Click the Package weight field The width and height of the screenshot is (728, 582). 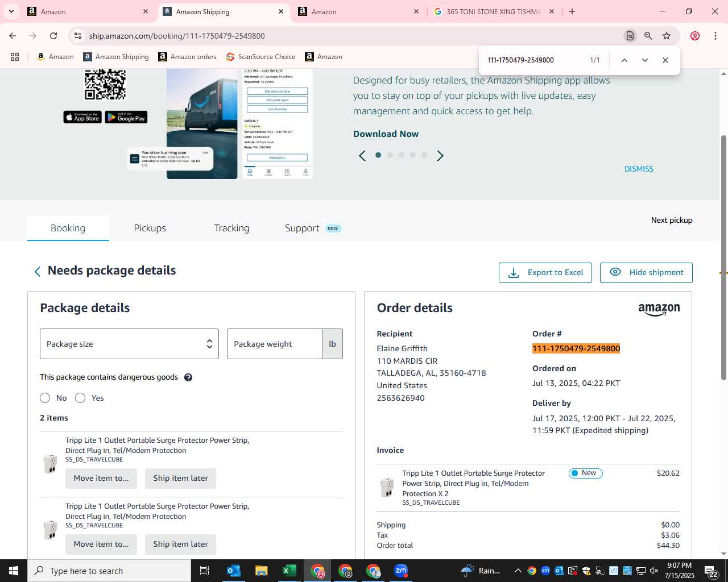pyautogui.click(x=275, y=344)
